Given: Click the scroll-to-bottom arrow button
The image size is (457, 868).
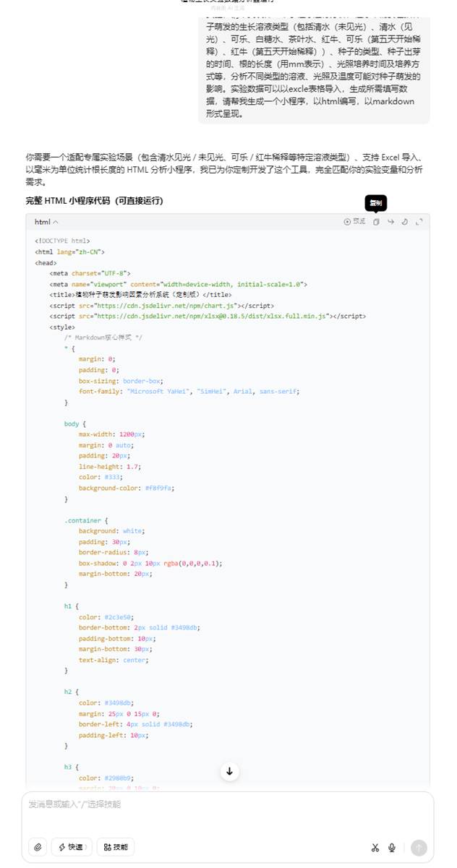Looking at the screenshot, I should coord(229,771).
